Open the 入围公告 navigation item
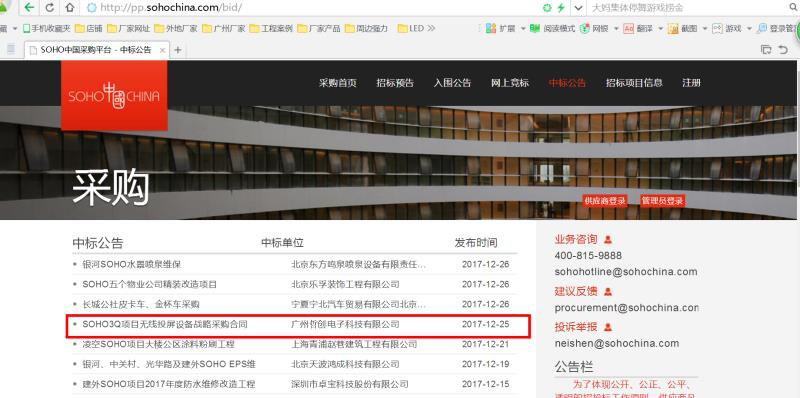Viewport: 800px width, 398px height. tap(452, 83)
